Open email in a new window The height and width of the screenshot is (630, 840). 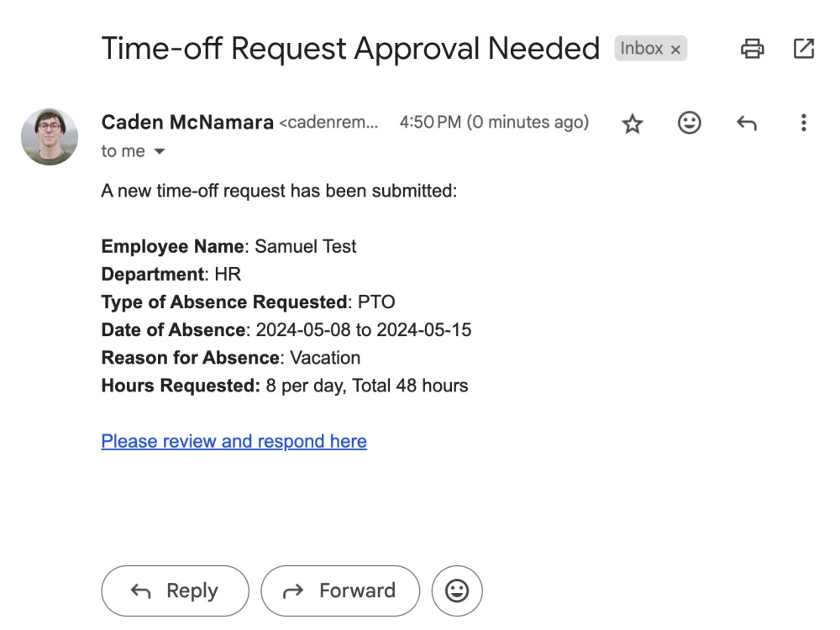802,48
